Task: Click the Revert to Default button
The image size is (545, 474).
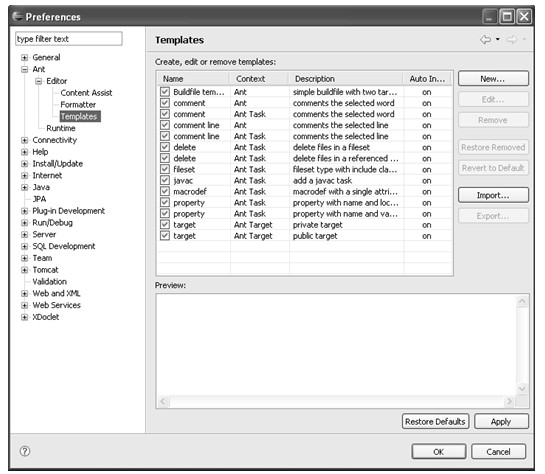Action: (x=493, y=168)
